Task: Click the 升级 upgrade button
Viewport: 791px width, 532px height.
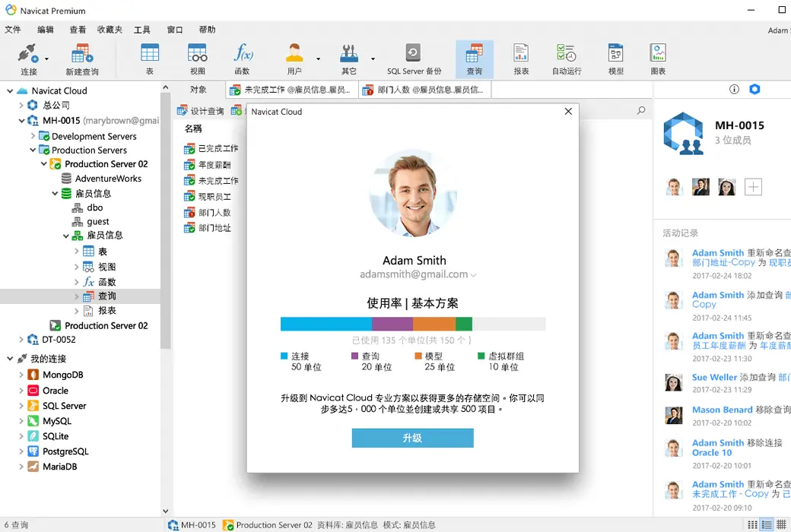Action: tap(413, 439)
